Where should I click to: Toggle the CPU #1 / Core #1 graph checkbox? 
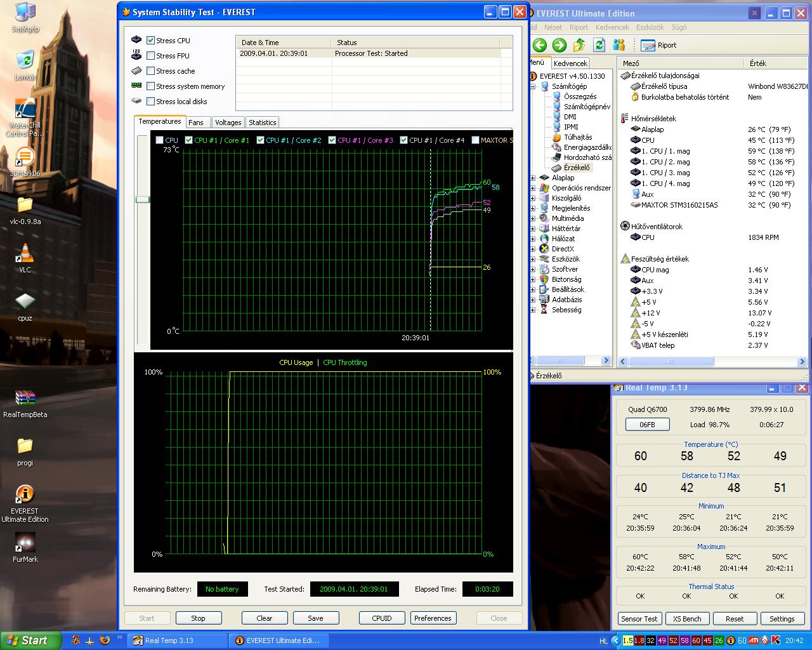coord(188,140)
